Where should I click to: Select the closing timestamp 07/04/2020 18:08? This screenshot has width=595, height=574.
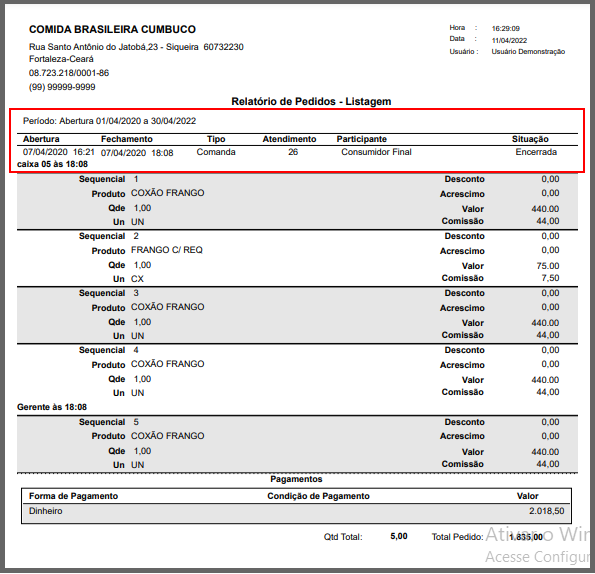[x=137, y=153]
